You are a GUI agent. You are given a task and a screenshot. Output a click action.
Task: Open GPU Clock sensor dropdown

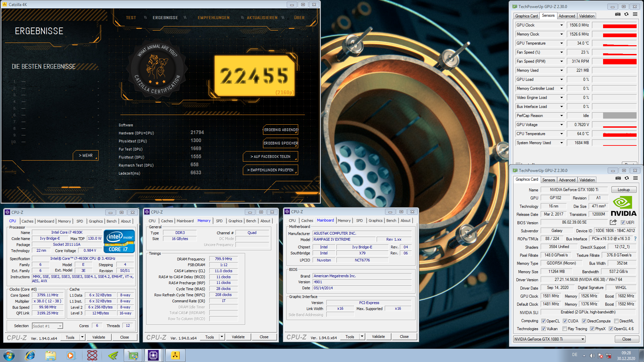pos(561,25)
